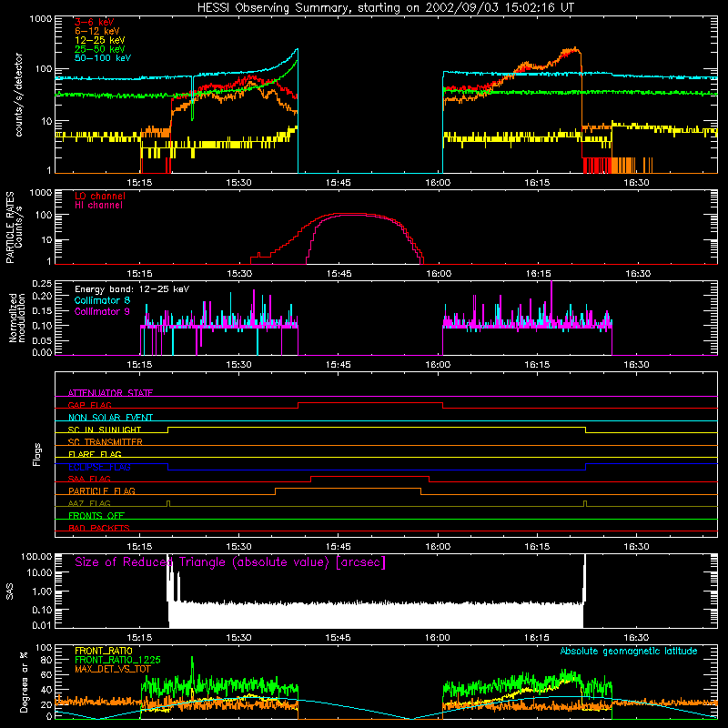Screen dimensions: 728x728
Task: Select the blue ECLIPSE_FLAG label
Action: click(x=99, y=467)
